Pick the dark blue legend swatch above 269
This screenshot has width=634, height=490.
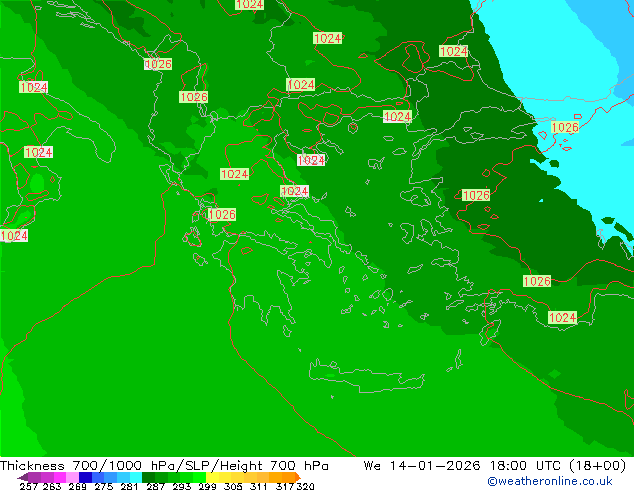[85, 477]
